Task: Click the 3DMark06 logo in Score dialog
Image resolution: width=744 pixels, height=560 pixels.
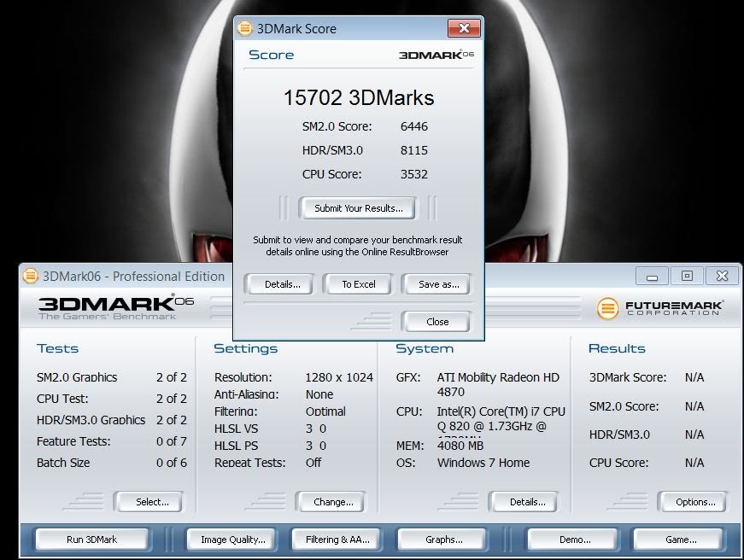Action: point(436,55)
